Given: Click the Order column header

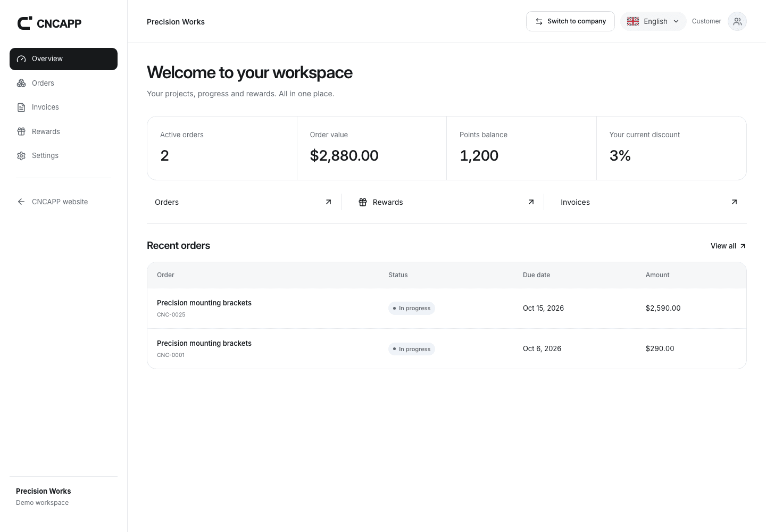Looking at the screenshot, I should click(x=165, y=275).
